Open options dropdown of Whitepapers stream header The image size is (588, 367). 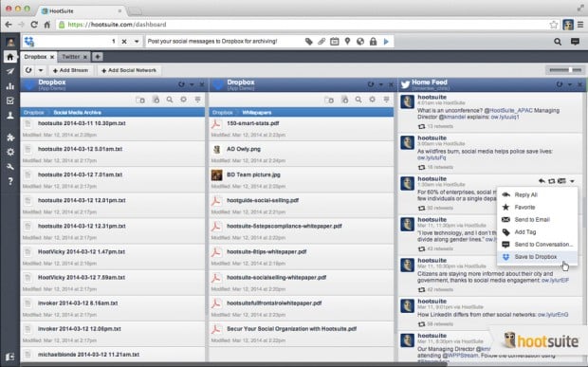pos(380,84)
